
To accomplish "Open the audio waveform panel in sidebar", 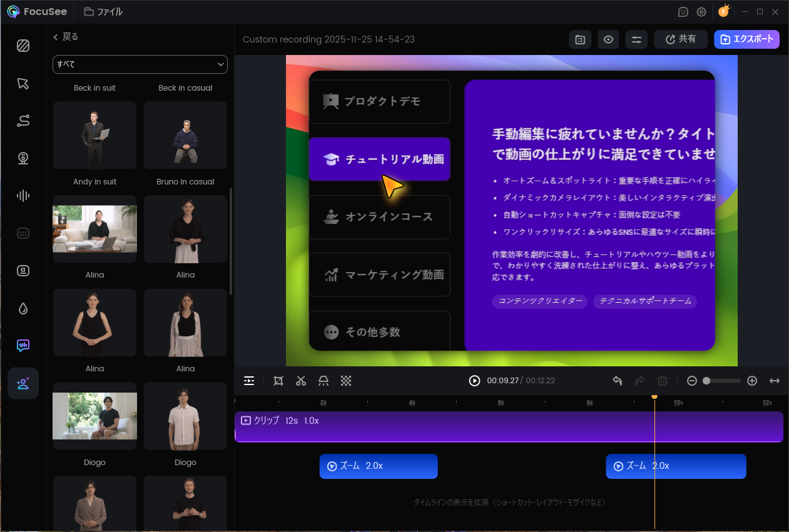I will 23,196.
